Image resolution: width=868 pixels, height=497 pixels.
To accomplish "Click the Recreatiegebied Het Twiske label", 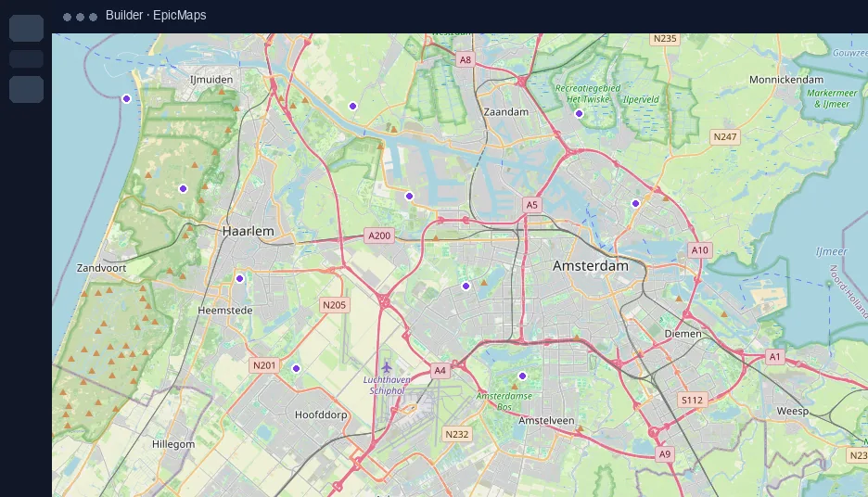I will coord(588,94).
